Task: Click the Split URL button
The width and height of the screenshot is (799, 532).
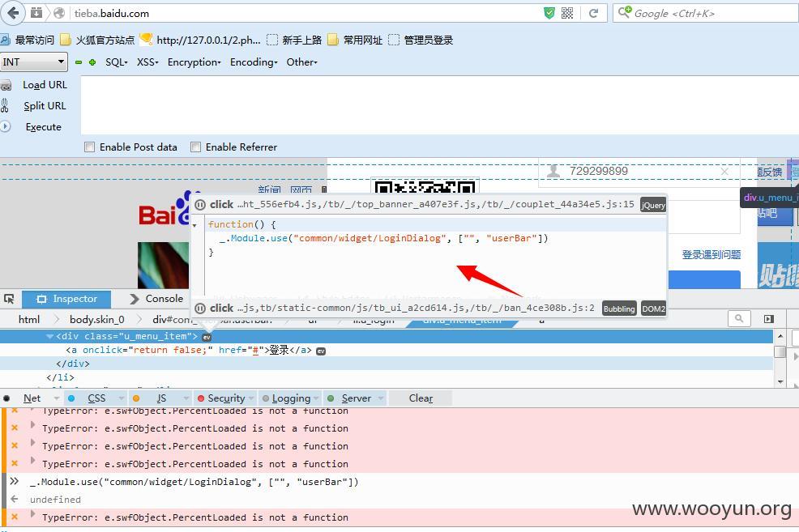Action: pyautogui.click(x=45, y=106)
